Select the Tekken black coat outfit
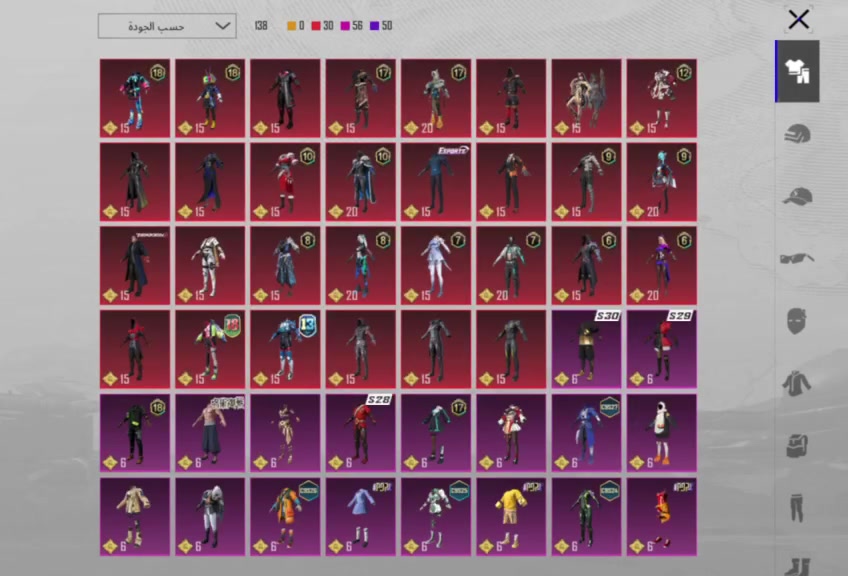 [x=135, y=266]
